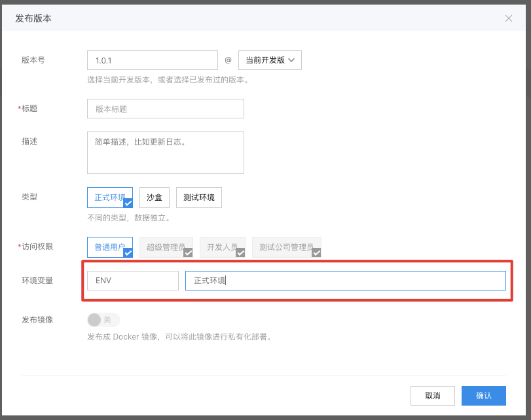Select the 测试环境 type option
Image resolution: width=531 pixels, height=420 pixels.
(x=198, y=197)
